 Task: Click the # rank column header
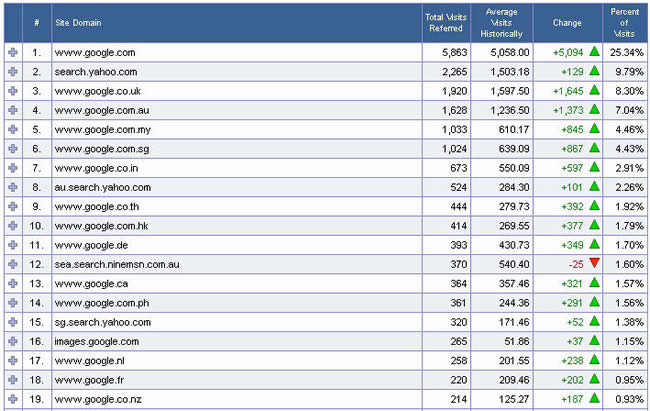tap(37, 22)
